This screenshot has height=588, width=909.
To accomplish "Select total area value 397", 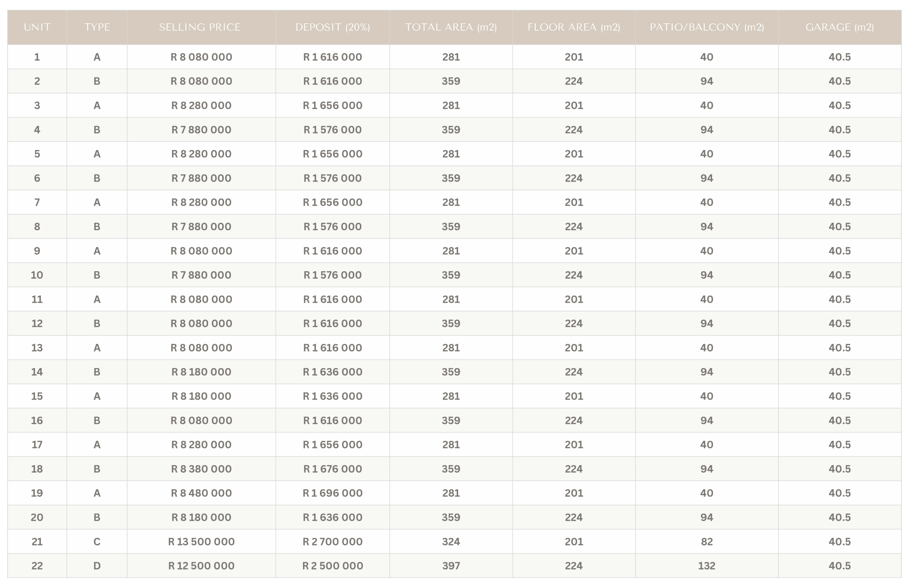I will tap(451, 566).
